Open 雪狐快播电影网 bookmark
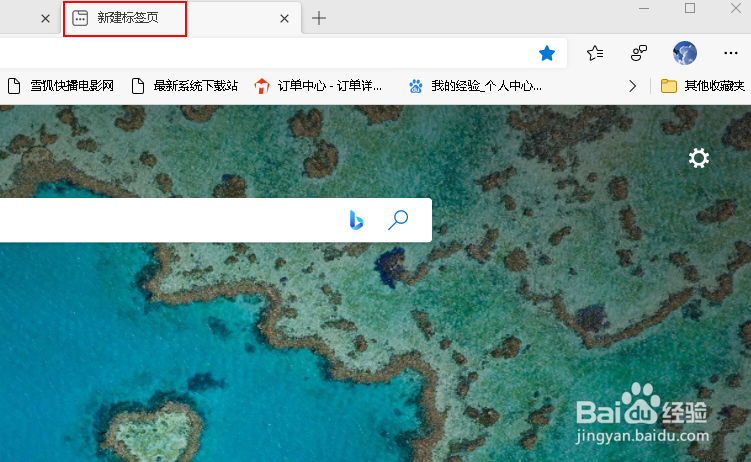The height and width of the screenshot is (462, 751). point(61,86)
